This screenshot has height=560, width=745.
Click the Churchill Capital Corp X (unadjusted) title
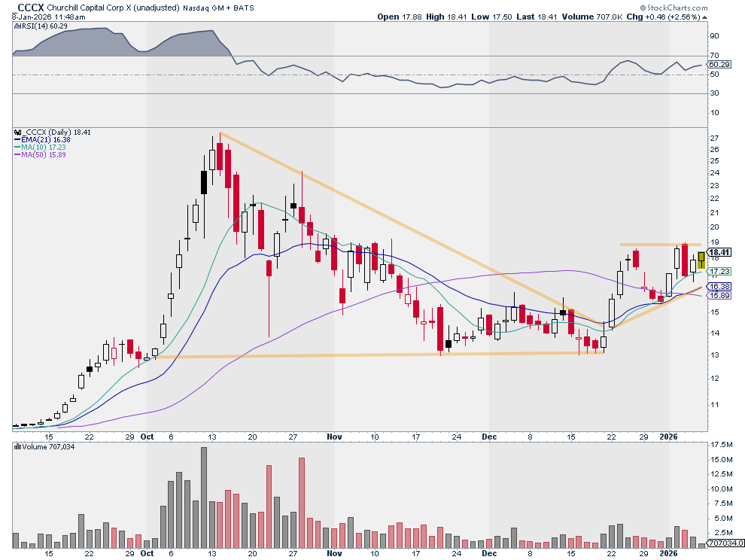(113, 8)
